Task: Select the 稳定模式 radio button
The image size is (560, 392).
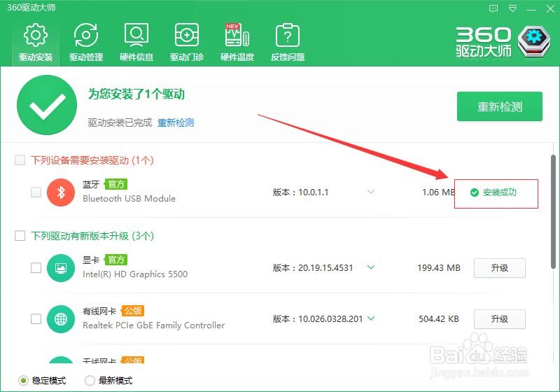Action: 24,381
